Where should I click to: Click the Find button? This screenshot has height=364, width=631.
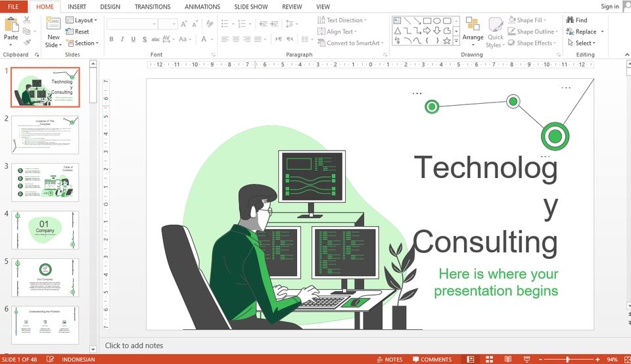(x=576, y=20)
